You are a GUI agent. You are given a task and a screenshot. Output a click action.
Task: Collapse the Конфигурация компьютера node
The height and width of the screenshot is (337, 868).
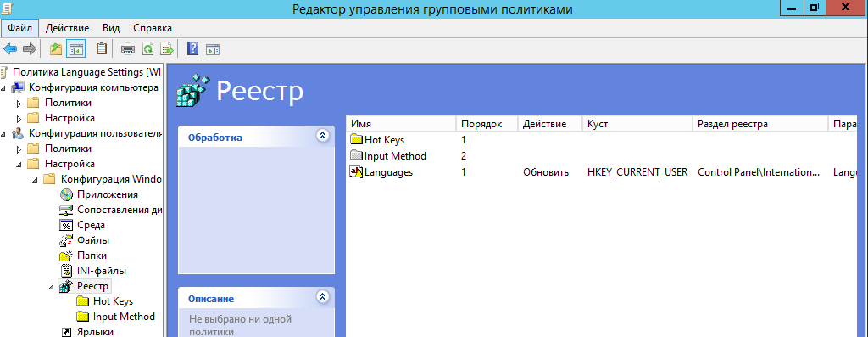4,88
